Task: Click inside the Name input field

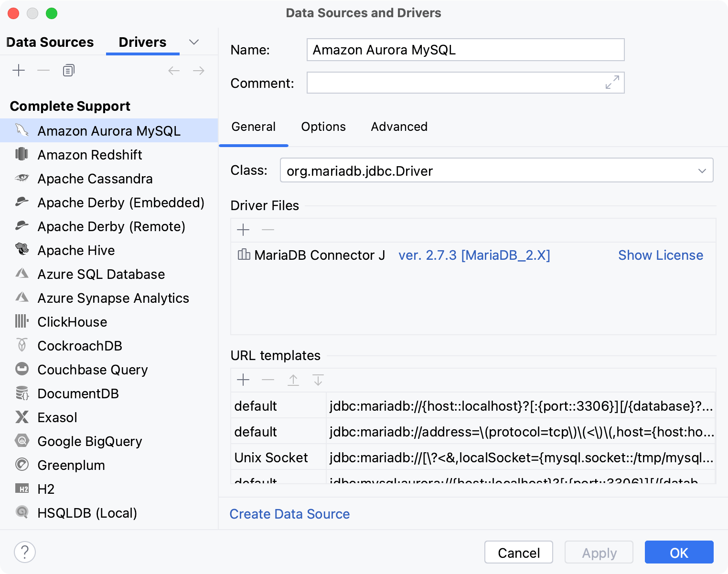Action: tap(465, 49)
